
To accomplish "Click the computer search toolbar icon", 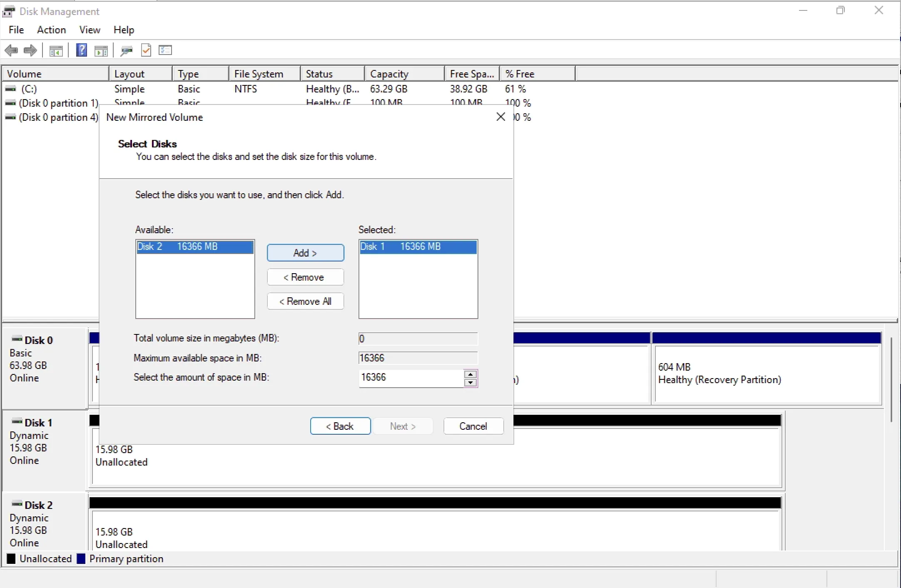I will click(x=126, y=50).
